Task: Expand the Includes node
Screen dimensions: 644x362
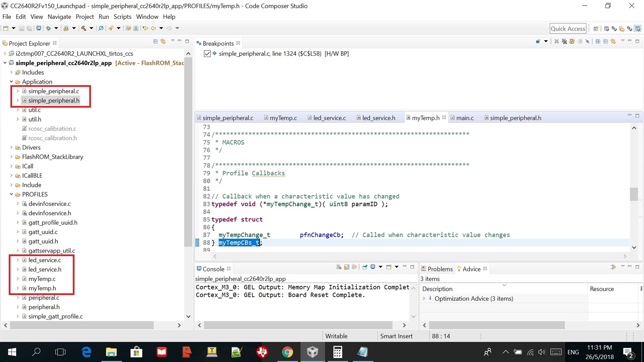Action: 11,72
